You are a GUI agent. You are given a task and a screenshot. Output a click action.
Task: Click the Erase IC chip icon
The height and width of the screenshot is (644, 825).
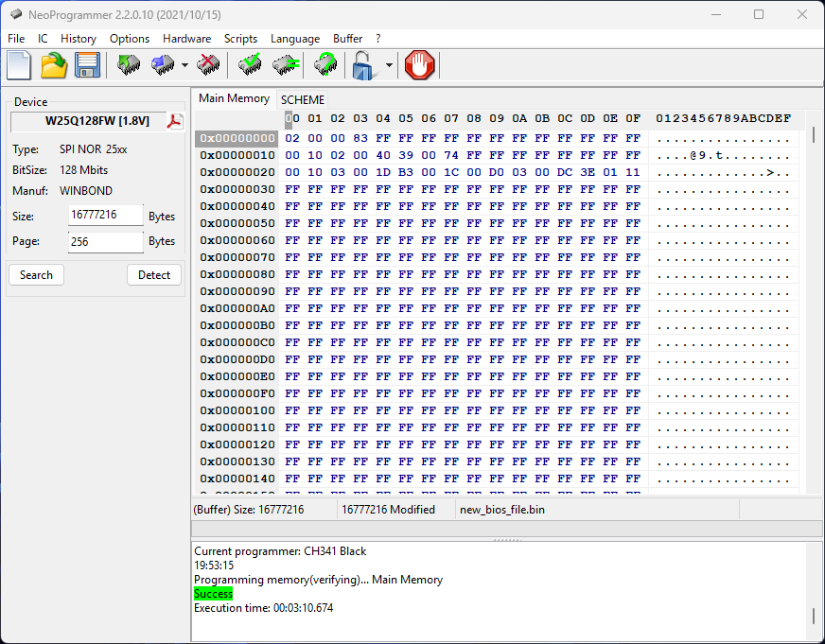point(209,65)
